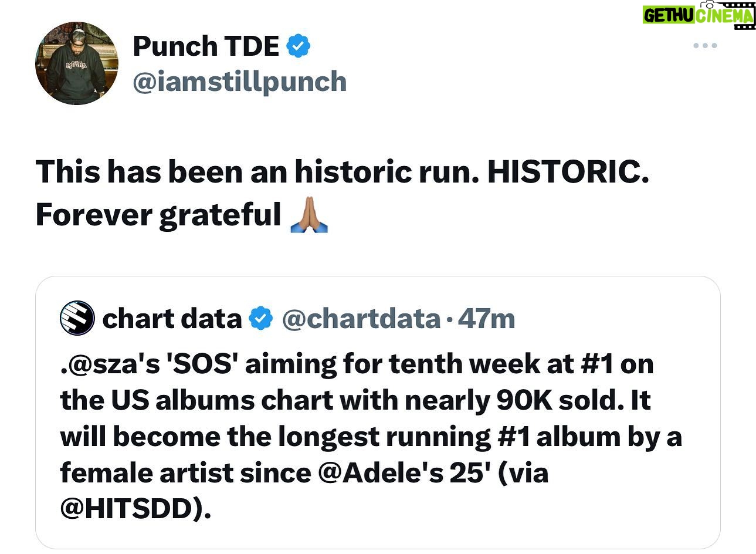756x554 pixels.
Task: Open Punch TDE's profile picture
Action: (77, 63)
